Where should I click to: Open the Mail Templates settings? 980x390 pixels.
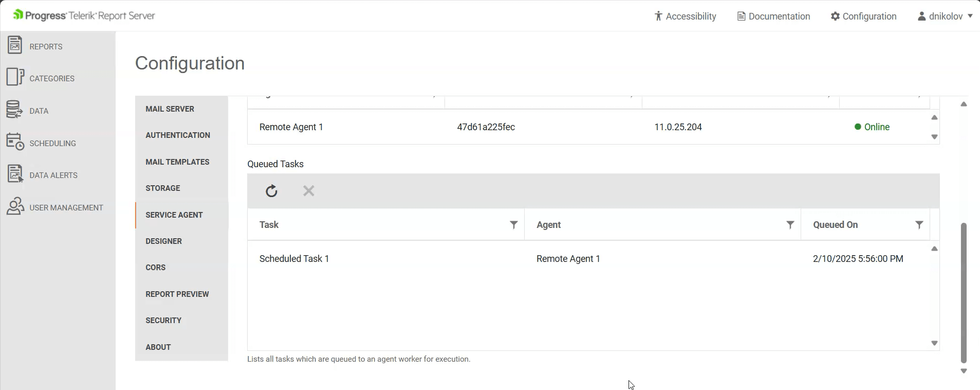(x=177, y=162)
